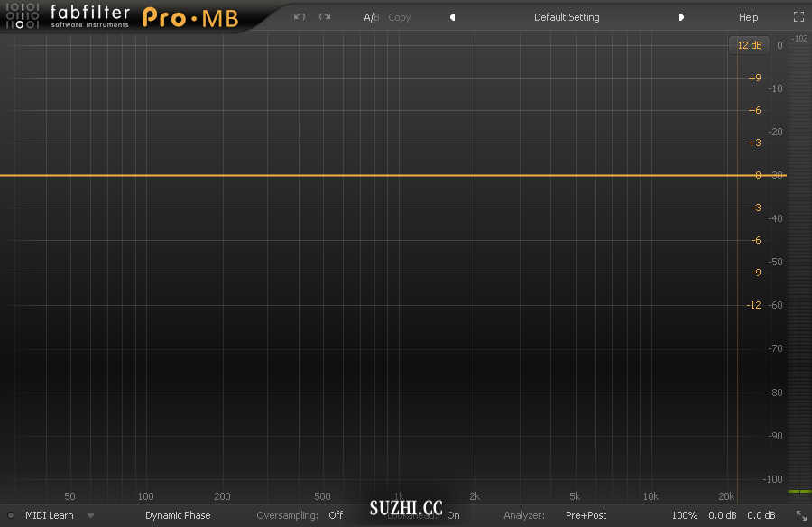Click the redo arrow icon
Screen dimensions: 812x527
tap(325, 17)
